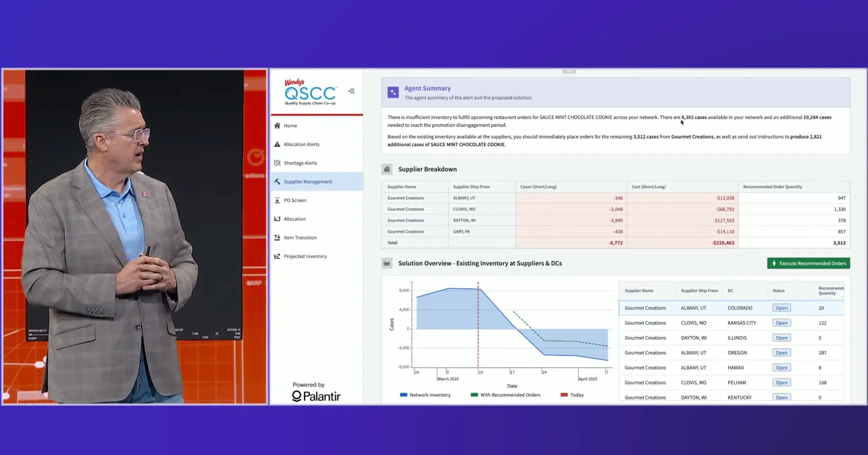Click Open status for COLORADO row
This screenshot has width=868, height=455.
(782, 308)
